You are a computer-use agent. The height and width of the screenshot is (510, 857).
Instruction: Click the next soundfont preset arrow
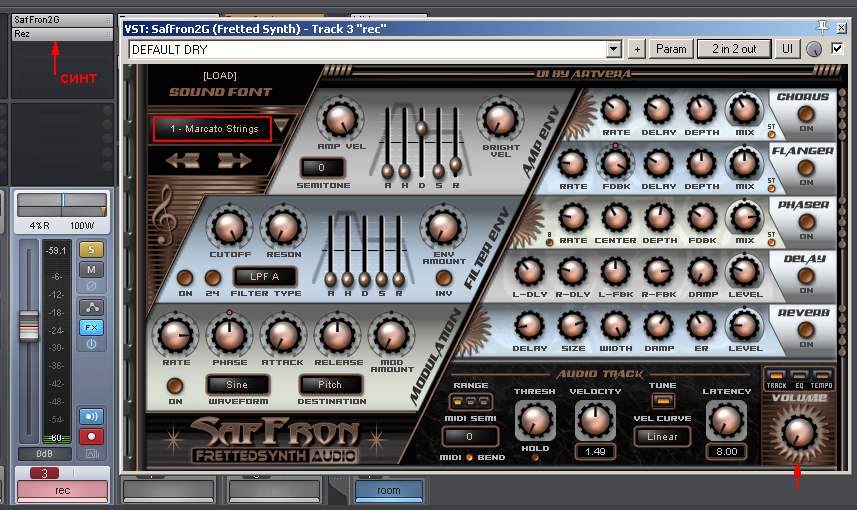[234, 161]
